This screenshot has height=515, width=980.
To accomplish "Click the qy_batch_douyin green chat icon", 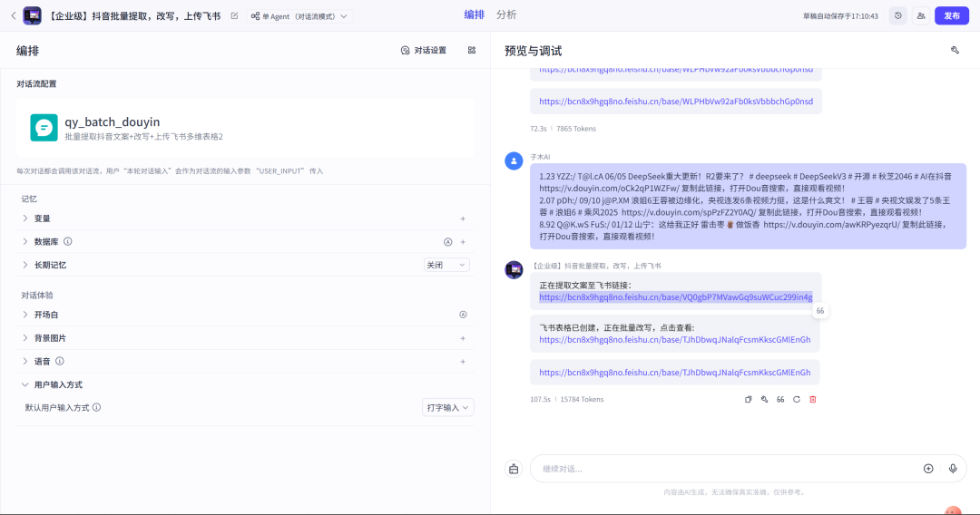I will 44,128.
